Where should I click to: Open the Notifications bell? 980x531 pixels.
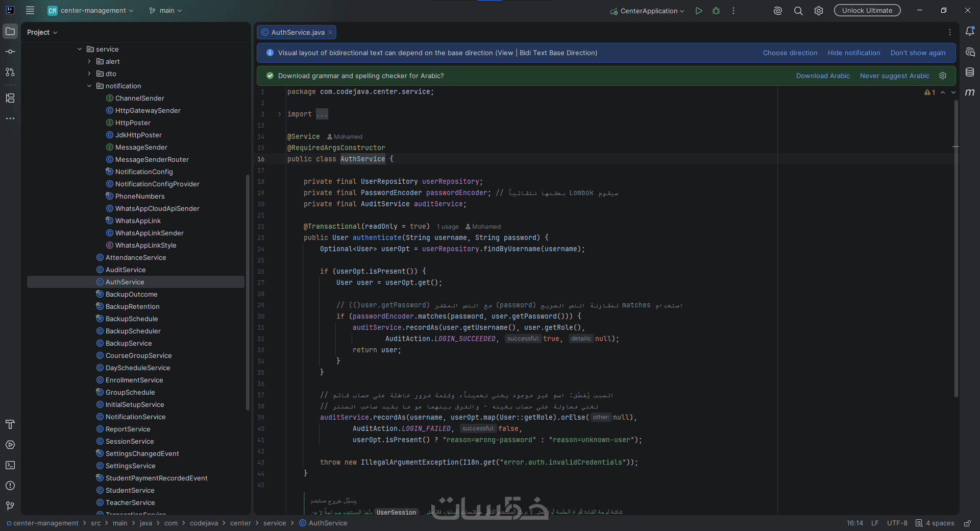(x=970, y=32)
